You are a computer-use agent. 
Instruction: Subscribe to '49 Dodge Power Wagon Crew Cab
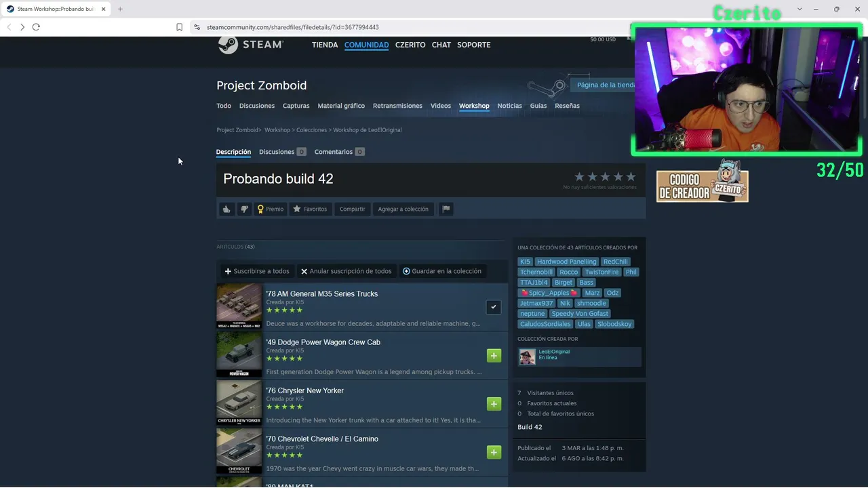click(x=494, y=355)
